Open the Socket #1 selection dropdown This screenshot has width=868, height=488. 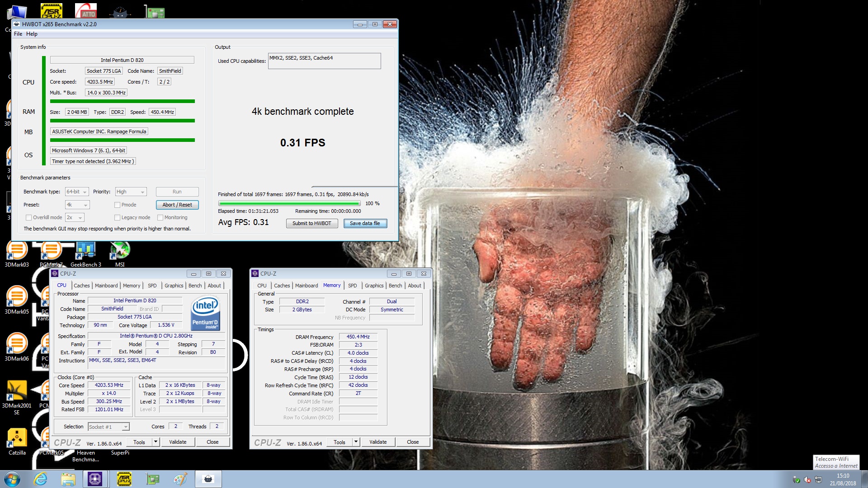click(x=109, y=427)
